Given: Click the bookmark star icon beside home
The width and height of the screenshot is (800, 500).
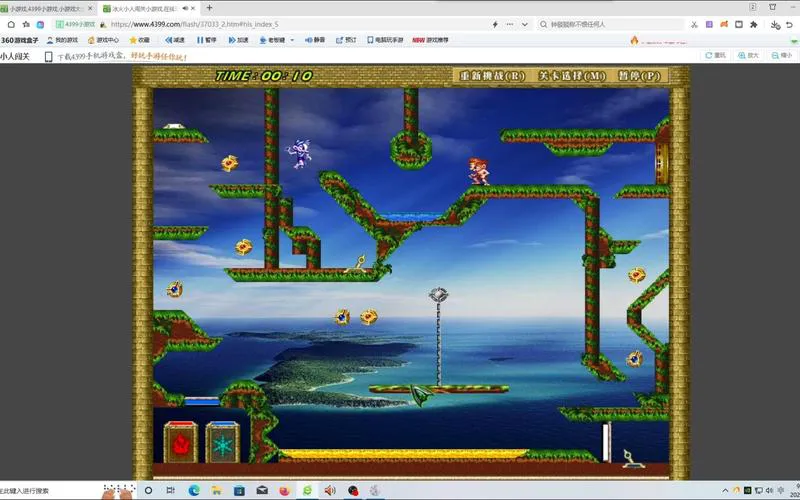Looking at the screenshot, I should point(26,24).
